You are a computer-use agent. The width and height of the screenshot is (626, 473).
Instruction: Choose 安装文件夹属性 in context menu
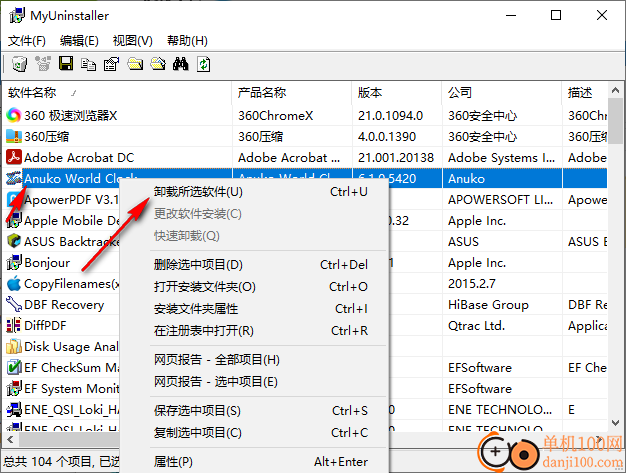tap(254, 309)
